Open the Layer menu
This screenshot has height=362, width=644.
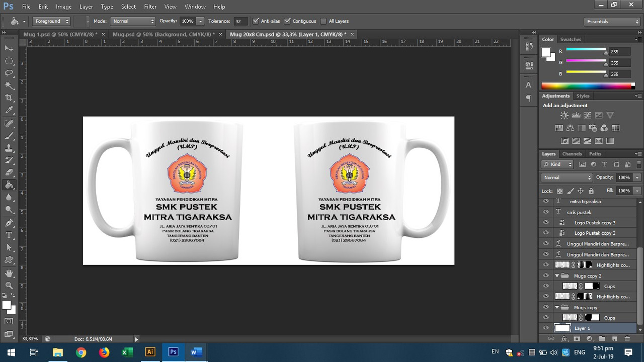click(86, 7)
